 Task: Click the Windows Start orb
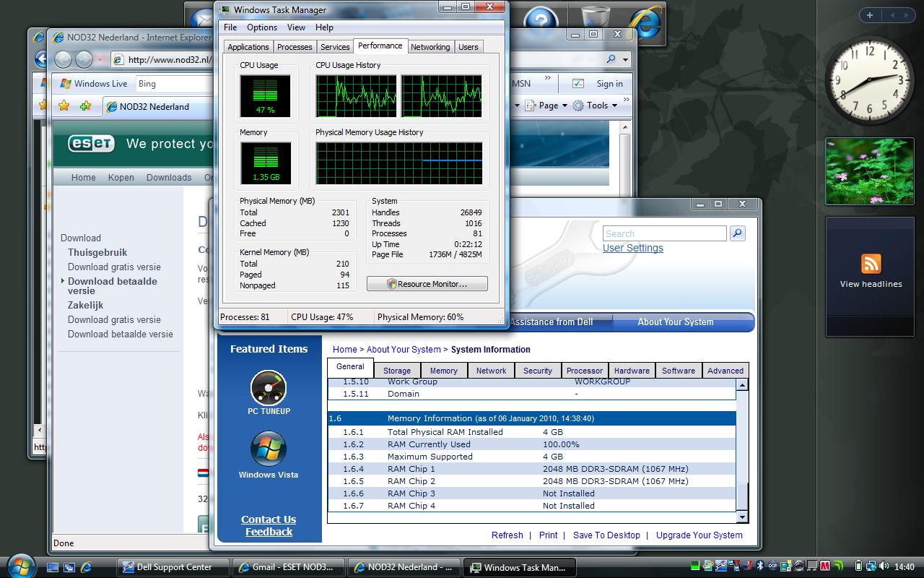click(x=19, y=566)
